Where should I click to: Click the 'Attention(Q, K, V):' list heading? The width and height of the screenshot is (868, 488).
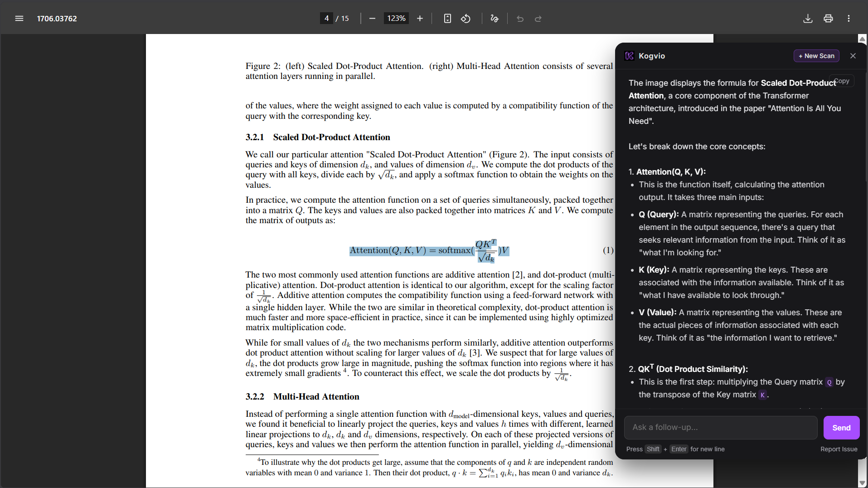(671, 172)
